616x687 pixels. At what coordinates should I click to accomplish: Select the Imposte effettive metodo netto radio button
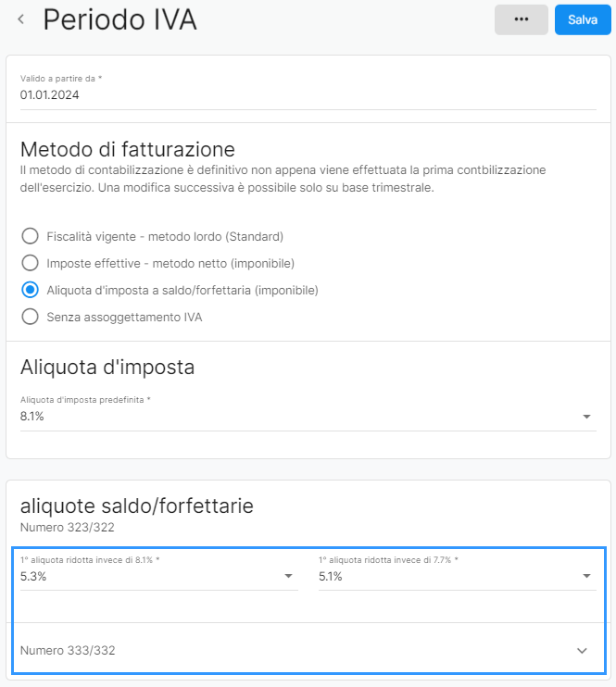[x=30, y=263]
